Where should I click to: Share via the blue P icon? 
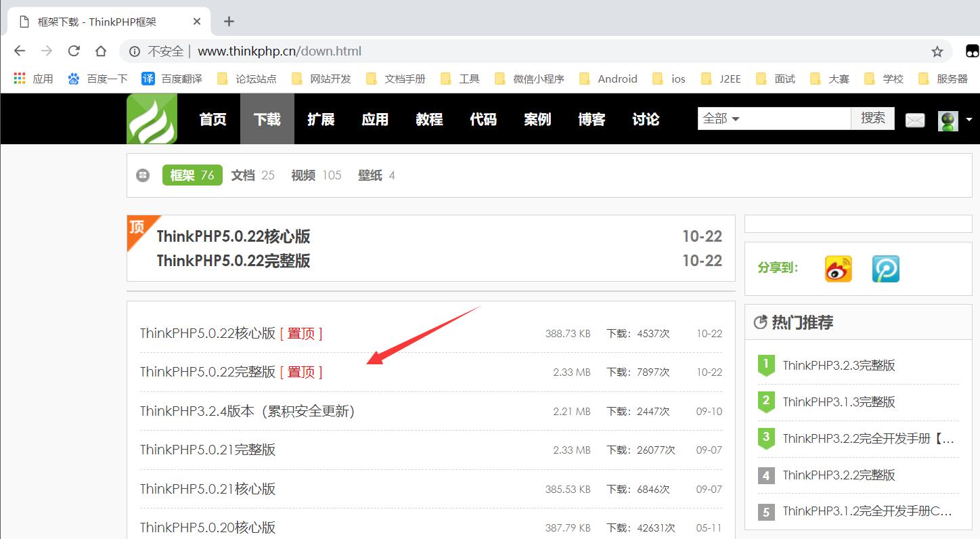tap(886, 269)
